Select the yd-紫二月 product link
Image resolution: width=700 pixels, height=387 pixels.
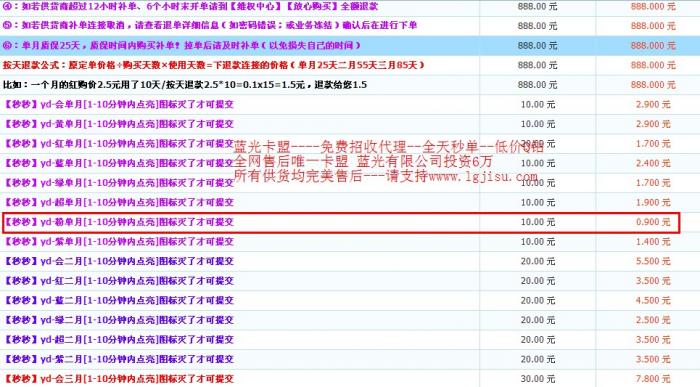tap(119, 360)
